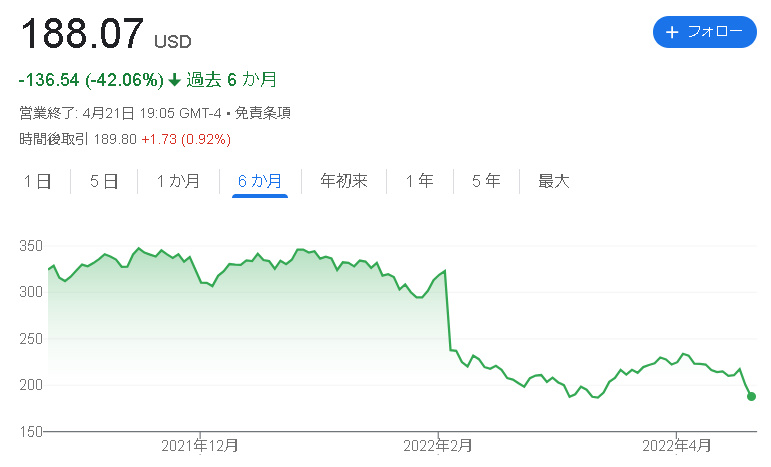Switch to the 年初来 range tab
The height and width of the screenshot is (467, 771).
pyautogui.click(x=344, y=181)
